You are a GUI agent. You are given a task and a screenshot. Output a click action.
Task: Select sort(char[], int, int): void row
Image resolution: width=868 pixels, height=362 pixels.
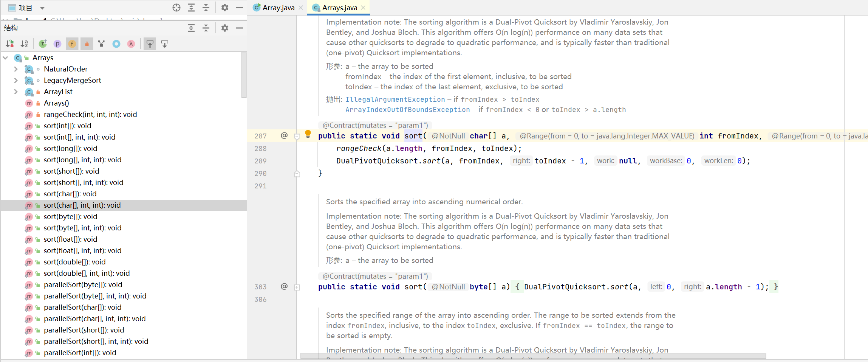tap(124, 205)
